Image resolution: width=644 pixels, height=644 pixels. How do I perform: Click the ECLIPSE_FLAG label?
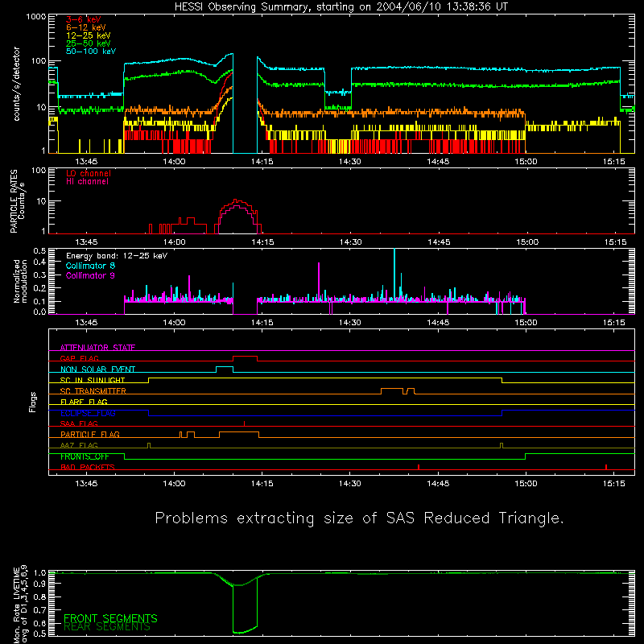tap(88, 413)
